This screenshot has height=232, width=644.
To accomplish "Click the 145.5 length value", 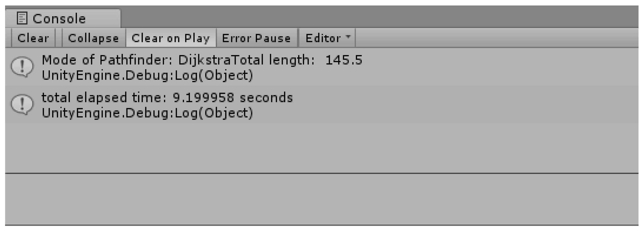I will click(344, 60).
